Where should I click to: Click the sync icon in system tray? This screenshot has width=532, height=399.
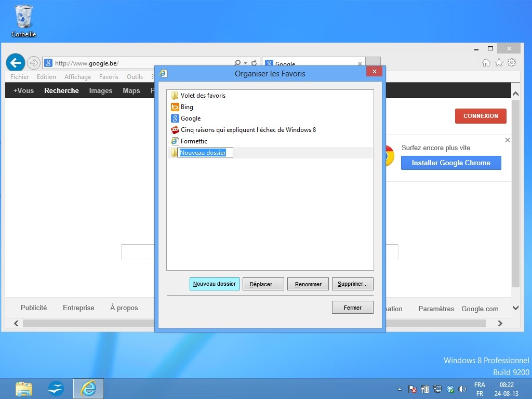pos(450,389)
